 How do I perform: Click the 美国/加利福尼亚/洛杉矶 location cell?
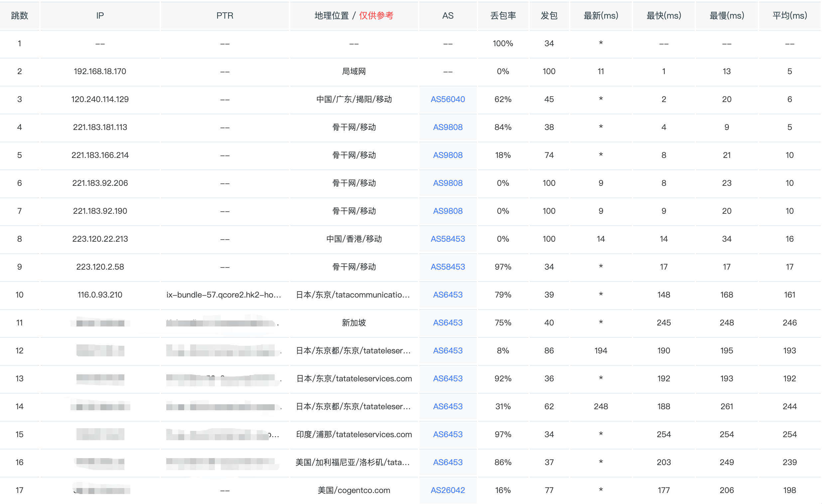pyautogui.click(x=352, y=463)
